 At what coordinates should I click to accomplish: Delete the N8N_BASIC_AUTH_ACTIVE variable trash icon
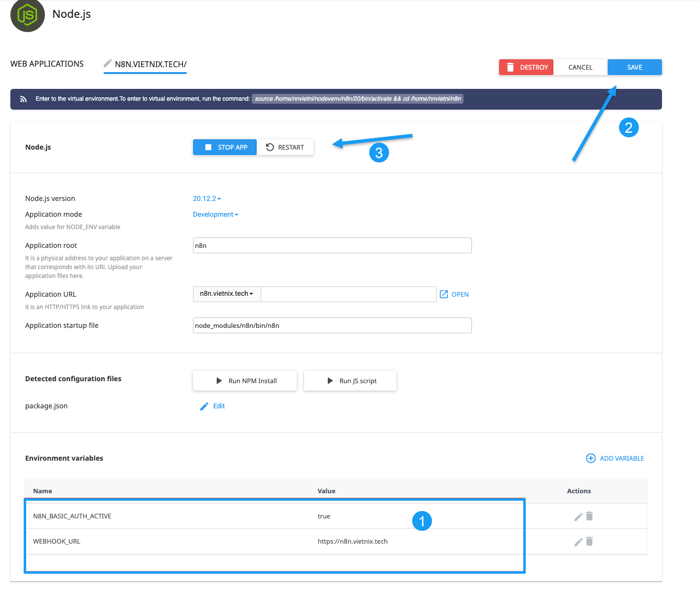pos(589,516)
